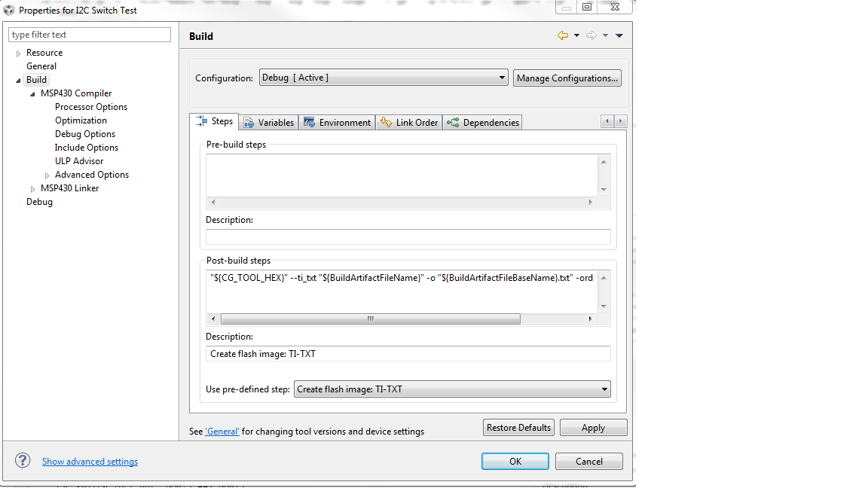Image resolution: width=868 pixels, height=488 pixels.
Task: Click the left tab scroll arrow
Action: pos(607,120)
